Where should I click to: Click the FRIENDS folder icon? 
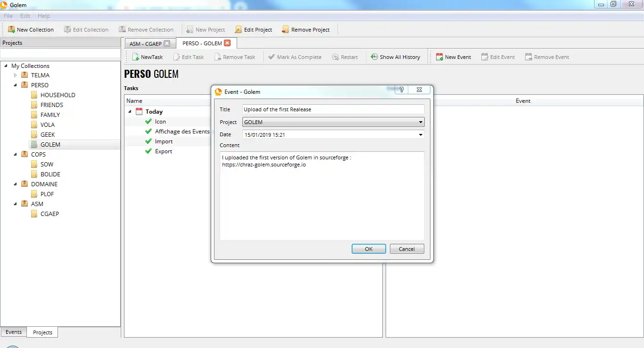click(34, 105)
